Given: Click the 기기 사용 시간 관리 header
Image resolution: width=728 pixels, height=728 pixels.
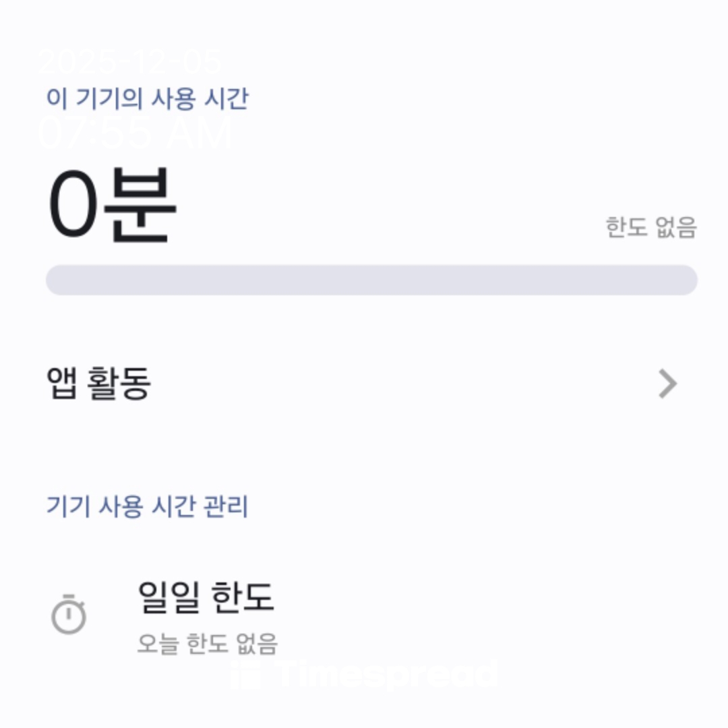Looking at the screenshot, I should coord(147,506).
